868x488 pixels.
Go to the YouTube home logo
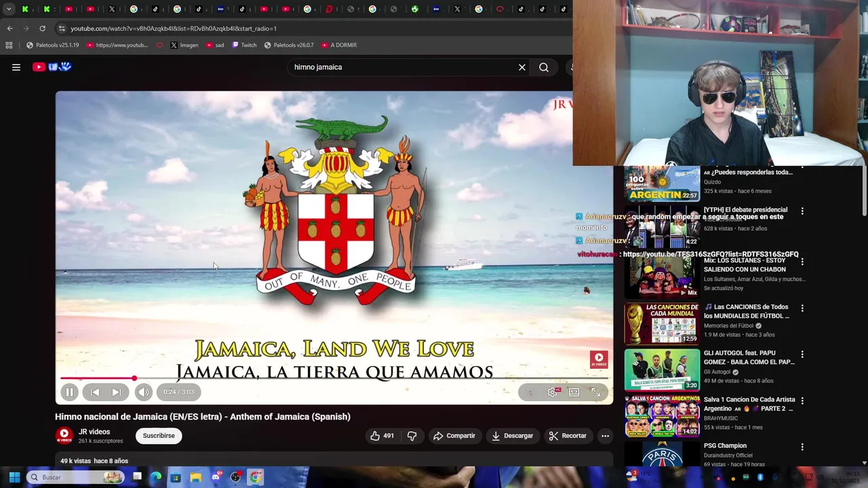pyautogui.click(x=52, y=66)
